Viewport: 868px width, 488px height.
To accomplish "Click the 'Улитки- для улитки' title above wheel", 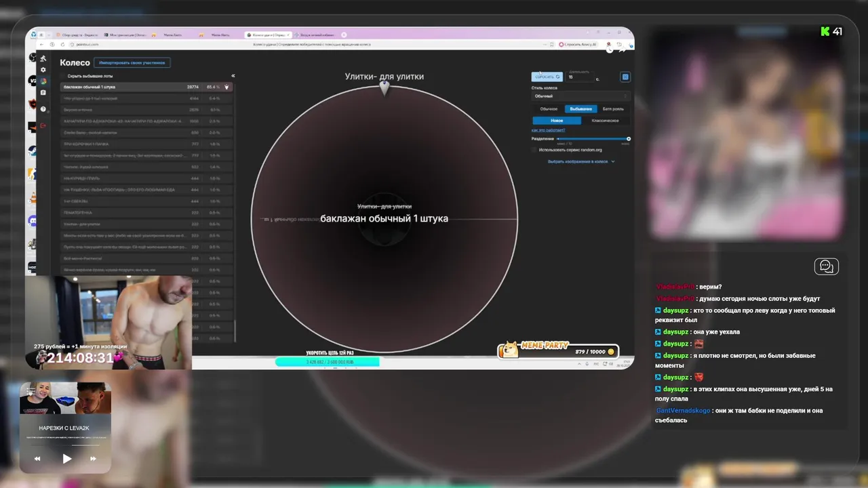I will coord(384,77).
